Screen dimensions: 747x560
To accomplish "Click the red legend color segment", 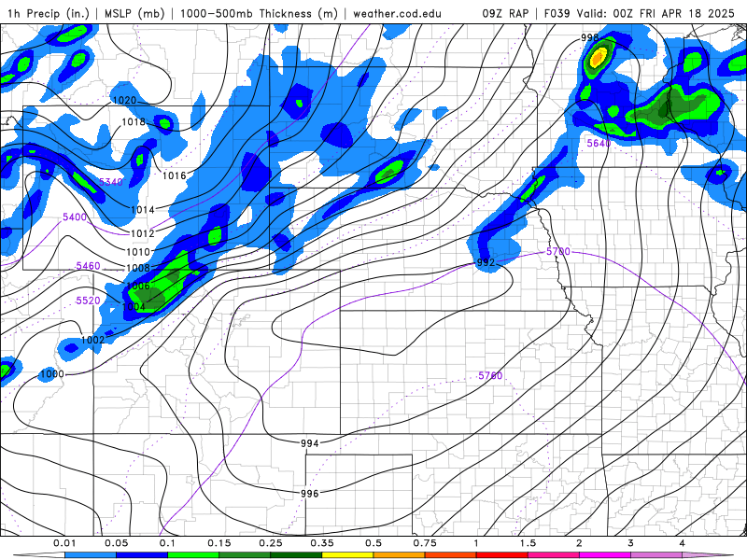I will (502, 555).
